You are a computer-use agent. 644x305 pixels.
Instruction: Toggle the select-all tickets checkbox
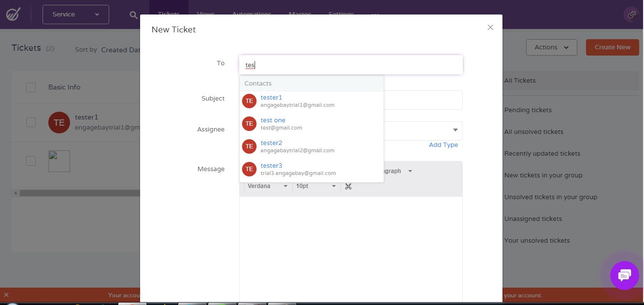pyautogui.click(x=31, y=87)
